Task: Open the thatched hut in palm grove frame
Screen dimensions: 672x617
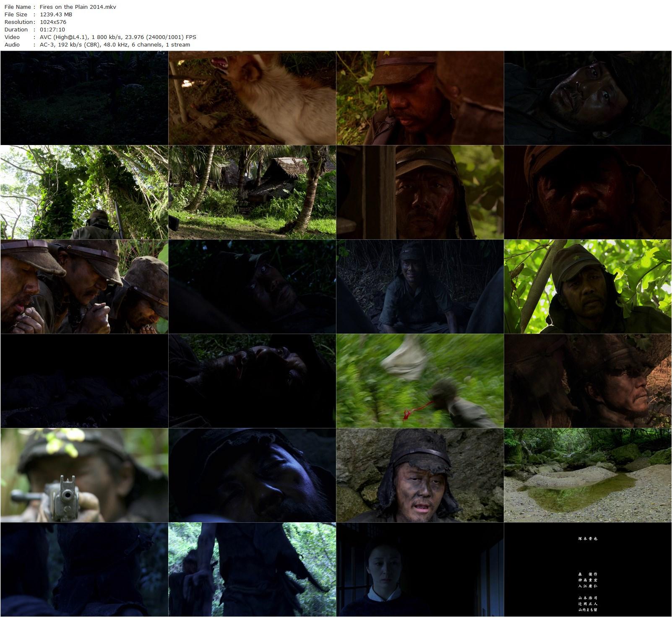Action: (x=252, y=192)
